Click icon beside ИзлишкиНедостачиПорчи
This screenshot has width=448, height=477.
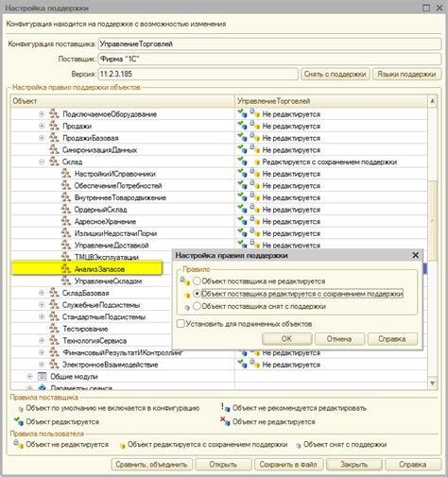pyautogui.click(x=66, y=233)
